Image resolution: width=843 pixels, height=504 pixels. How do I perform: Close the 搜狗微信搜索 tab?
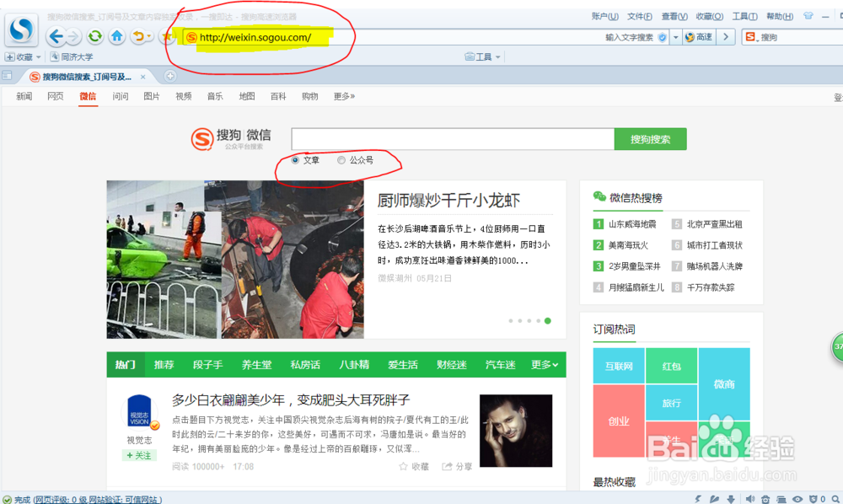pyautogui.click(x=143, y=77)
